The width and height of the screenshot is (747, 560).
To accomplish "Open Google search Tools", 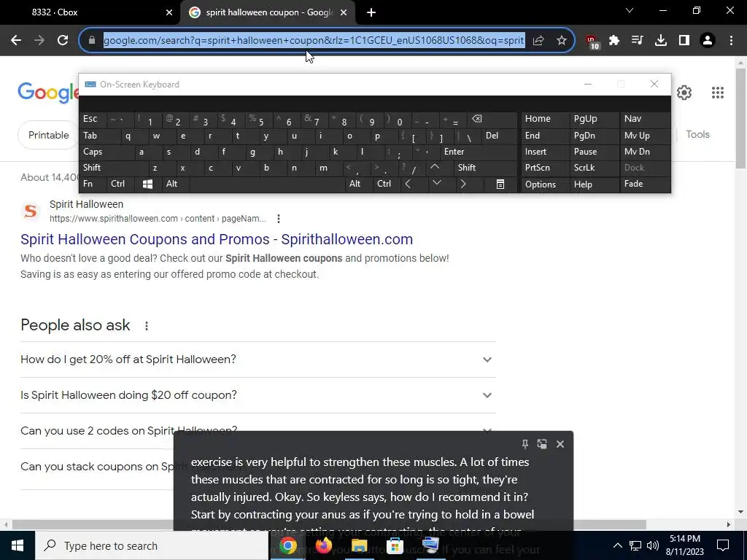I will (x=697, y=135).
